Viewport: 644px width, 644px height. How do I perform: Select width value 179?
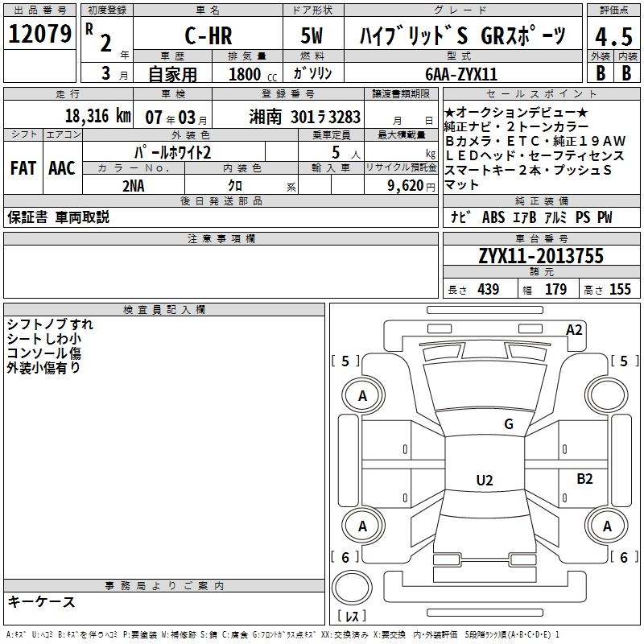tap(555, 290)
